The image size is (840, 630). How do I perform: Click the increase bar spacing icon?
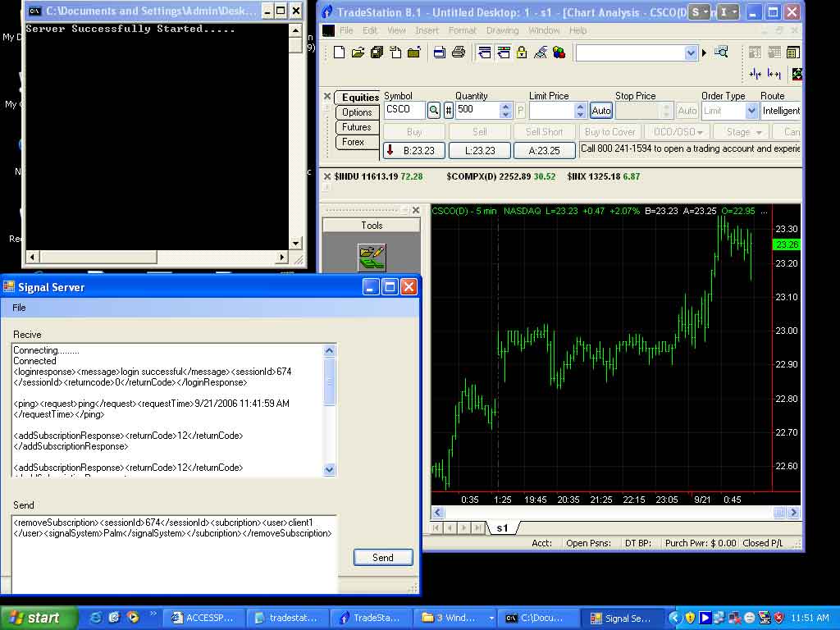[x=774, y=74]
